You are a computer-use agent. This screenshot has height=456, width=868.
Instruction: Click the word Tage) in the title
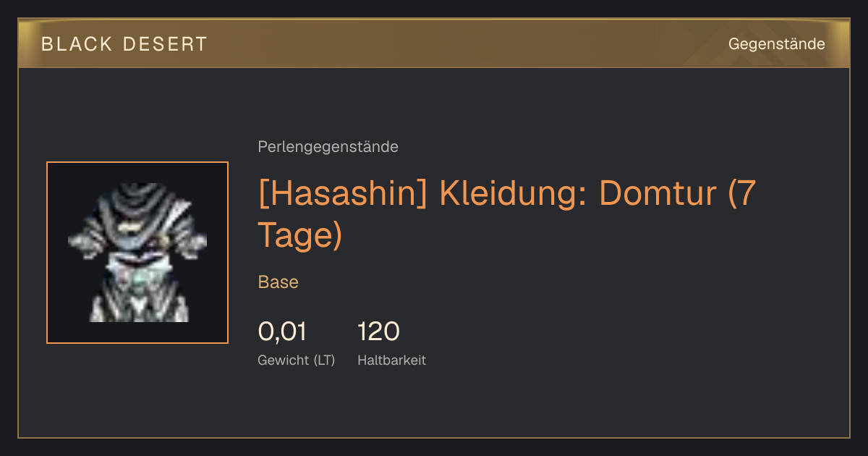point(299,235)
